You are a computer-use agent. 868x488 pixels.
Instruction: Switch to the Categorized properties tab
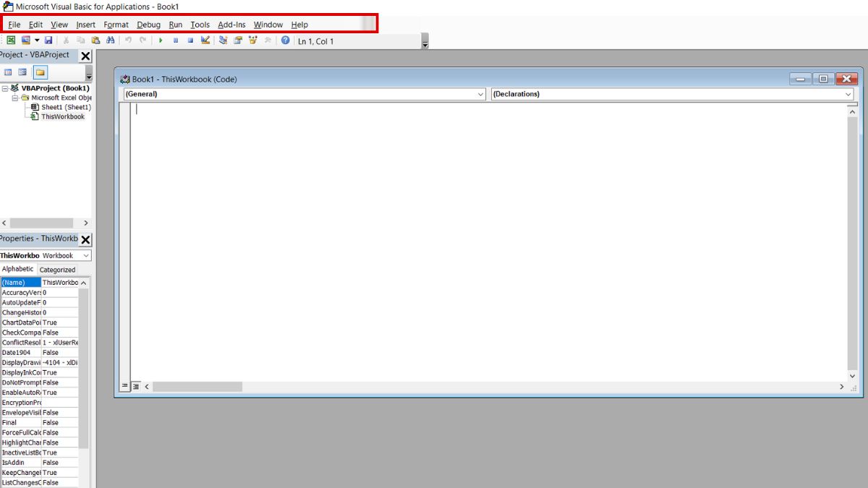click(x=57, y=270)
